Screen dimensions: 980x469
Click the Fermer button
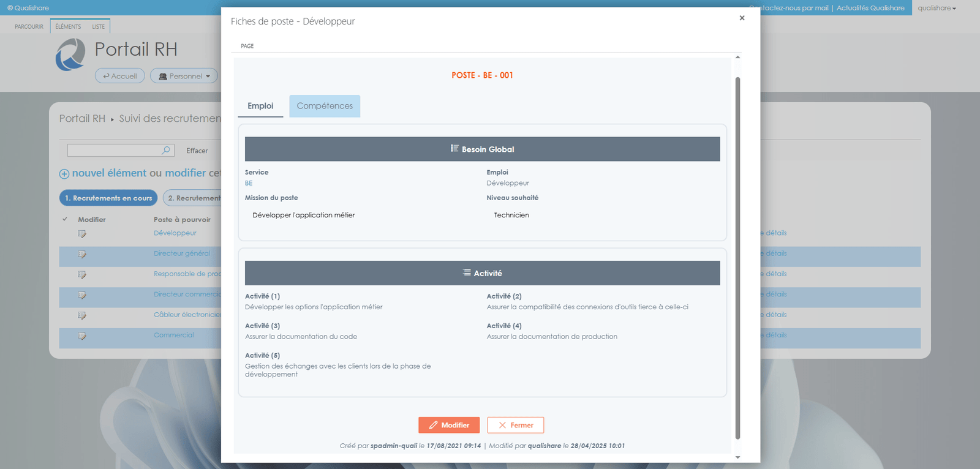516,425
